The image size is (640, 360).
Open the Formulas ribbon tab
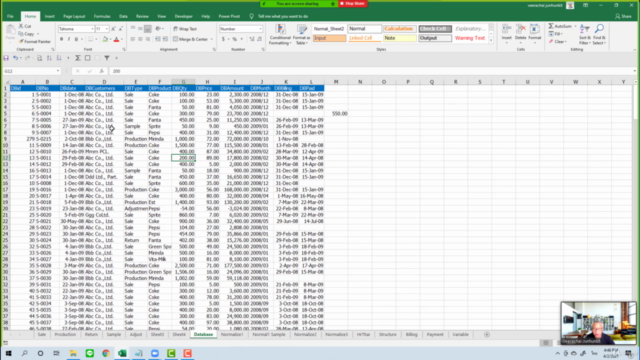(102, 16)
